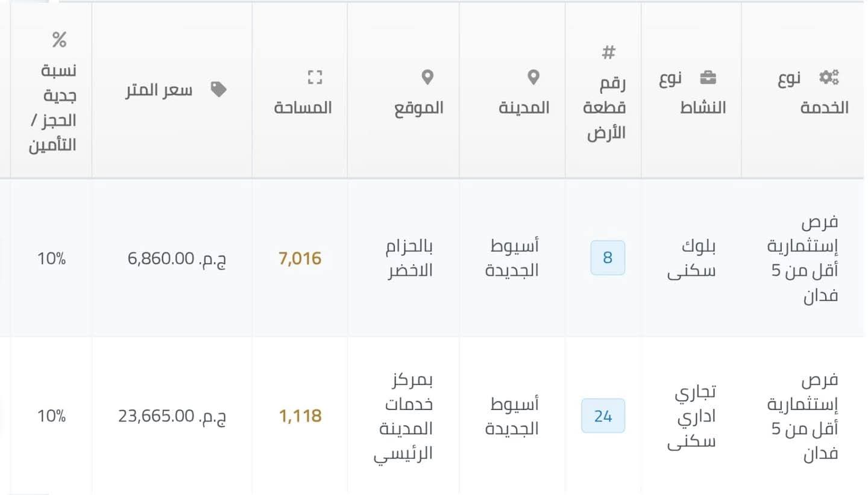
Task: Click the location pin above الموقع
Action: [427, 77]
